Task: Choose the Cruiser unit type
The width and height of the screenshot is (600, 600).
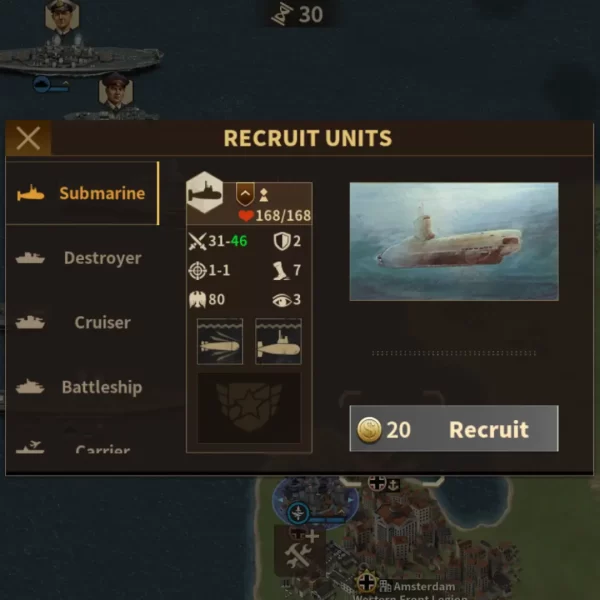Action: click(x=82, y=322)
